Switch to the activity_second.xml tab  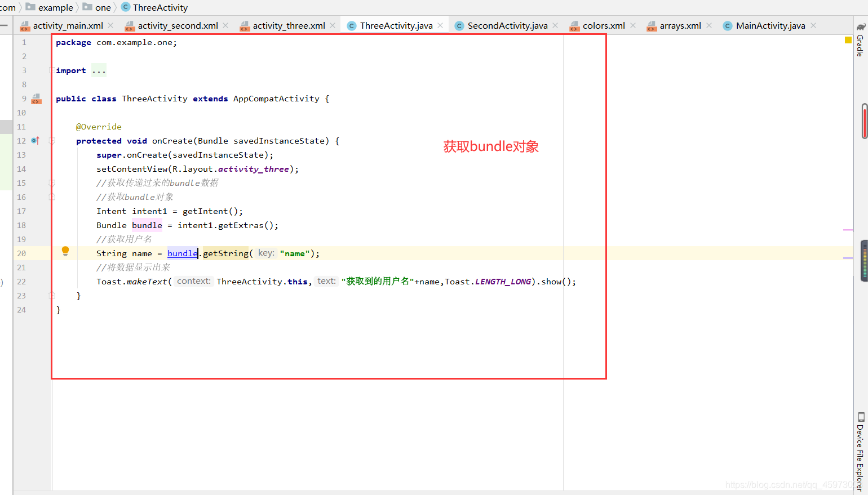(x=178, y=26)
